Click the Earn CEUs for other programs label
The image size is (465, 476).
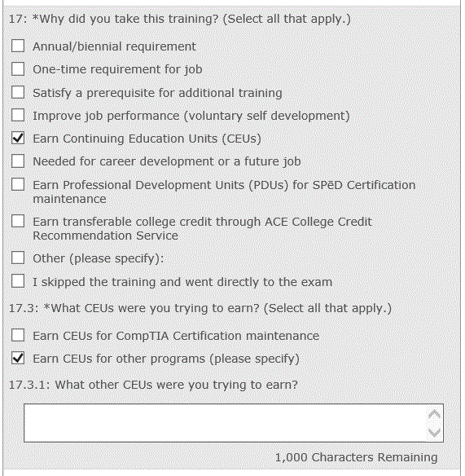pos(166,359)
